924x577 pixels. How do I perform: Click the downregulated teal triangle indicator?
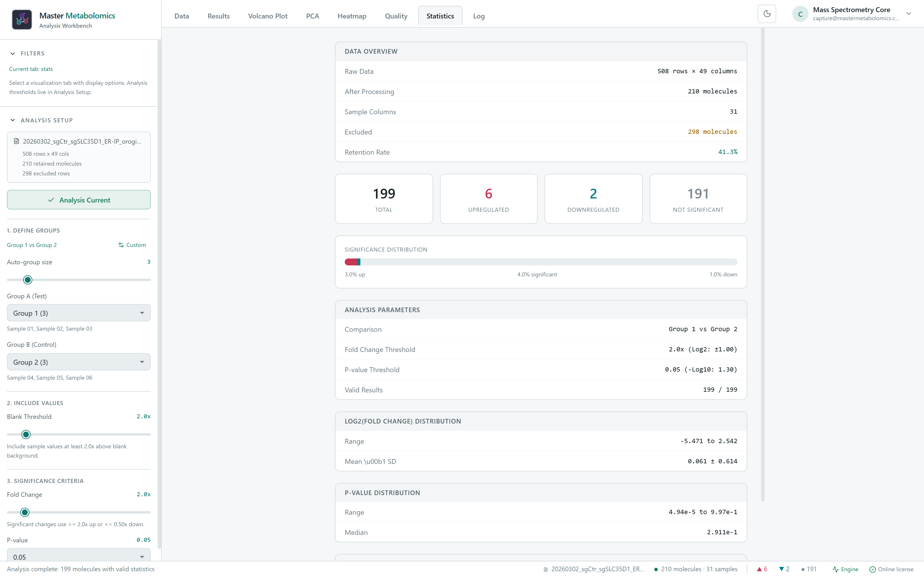(x=782, y=569)
